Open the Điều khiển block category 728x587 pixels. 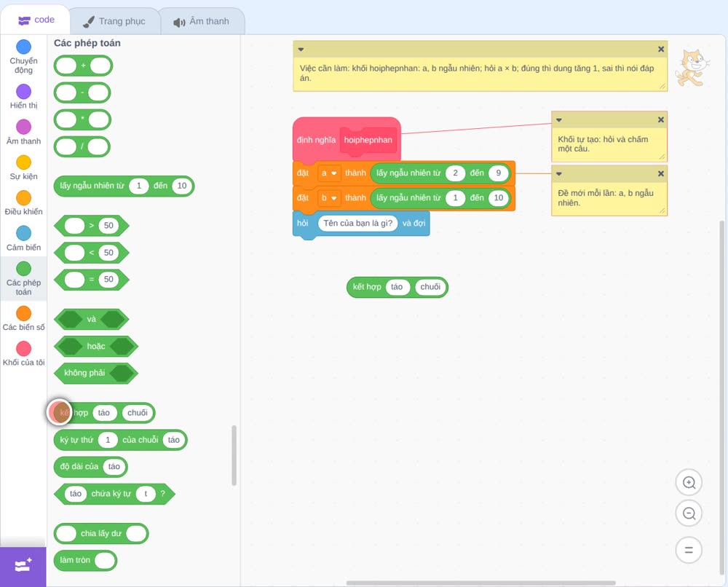pos(23,203)
